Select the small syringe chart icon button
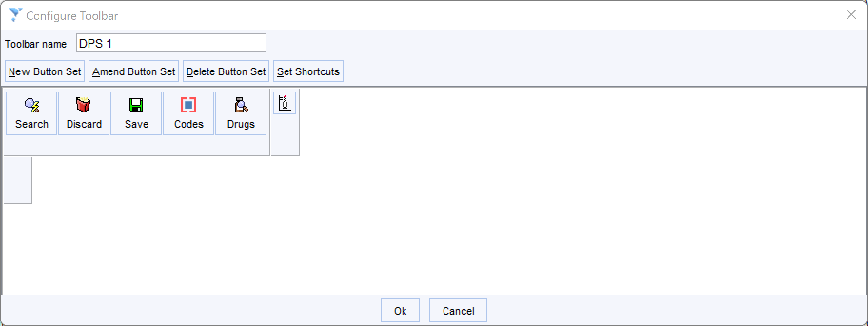The image size is (868, 326). (285, 103)
